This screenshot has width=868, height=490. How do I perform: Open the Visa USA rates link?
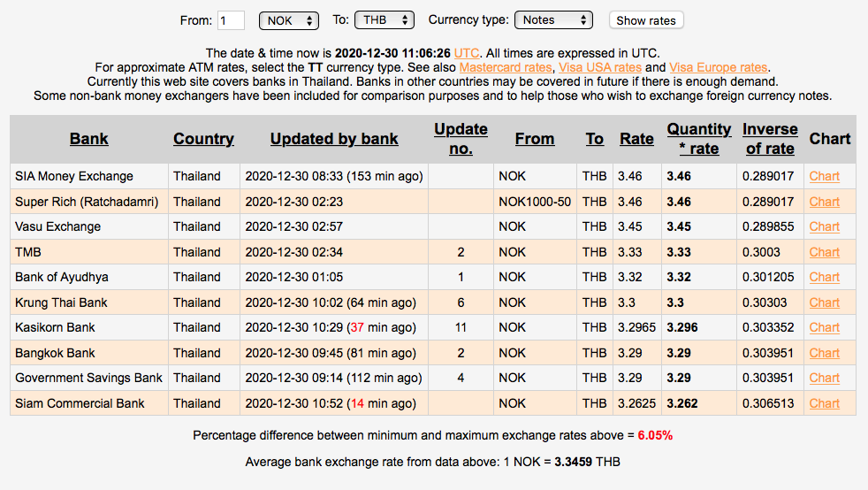(x=600, y=67)
